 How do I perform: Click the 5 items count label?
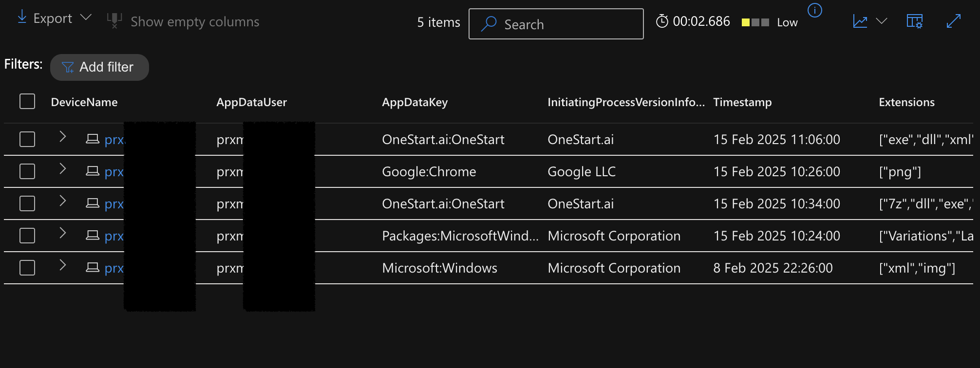tap(439, 22)
